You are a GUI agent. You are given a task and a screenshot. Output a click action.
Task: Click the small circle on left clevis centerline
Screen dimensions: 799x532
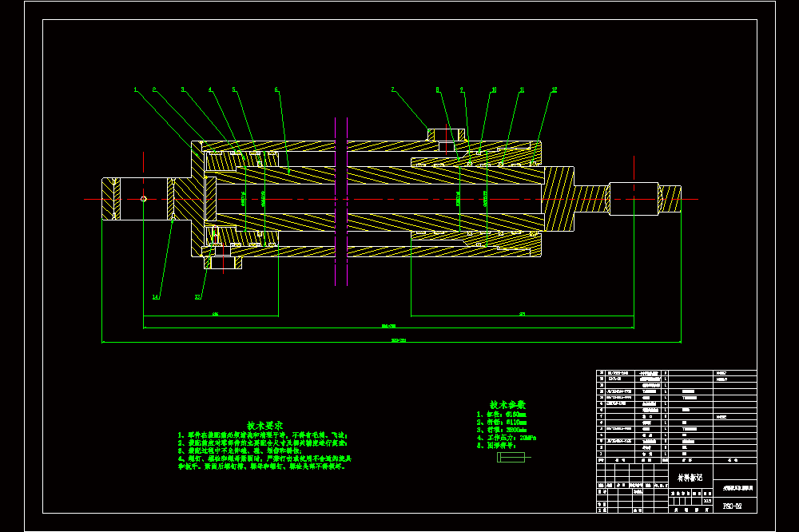(144, 199)
